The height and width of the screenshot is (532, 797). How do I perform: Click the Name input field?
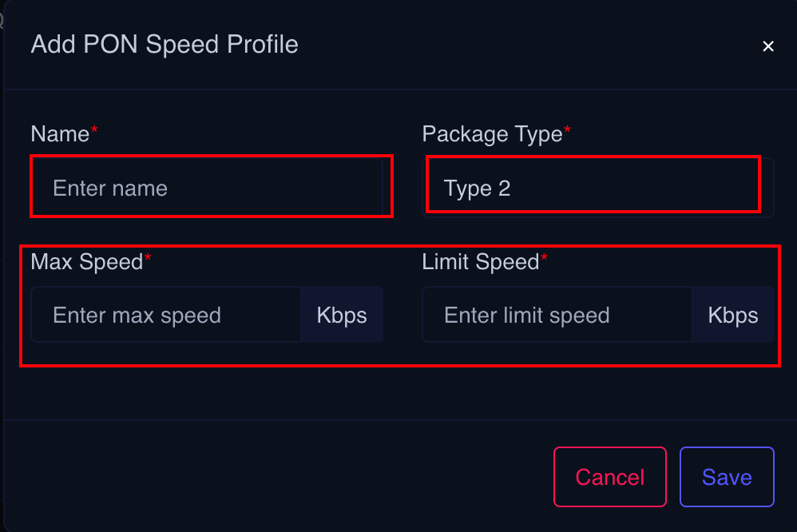tap(208, 188)
